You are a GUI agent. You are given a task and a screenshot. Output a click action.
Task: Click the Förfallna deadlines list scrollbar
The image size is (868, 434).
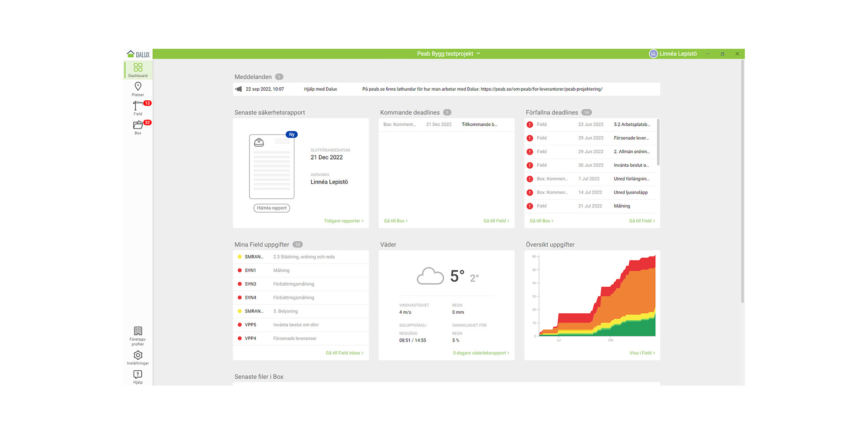(x=658, y=143)
